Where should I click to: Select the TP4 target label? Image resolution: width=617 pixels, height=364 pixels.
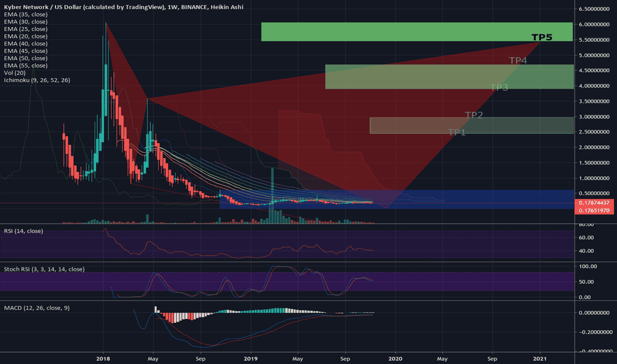pos(518,60)
